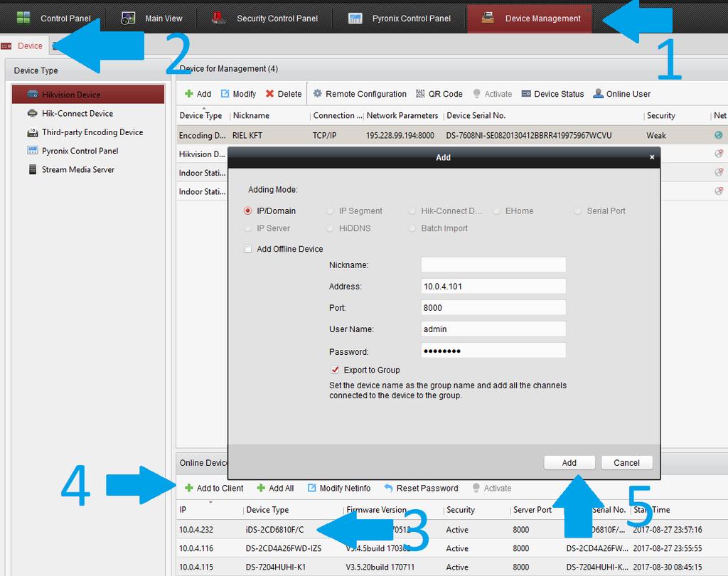Image resolution: width=728 pixels, height=576 pixels.
Task: Click the Hik-Connect Device icon
Action: [33, 113]
